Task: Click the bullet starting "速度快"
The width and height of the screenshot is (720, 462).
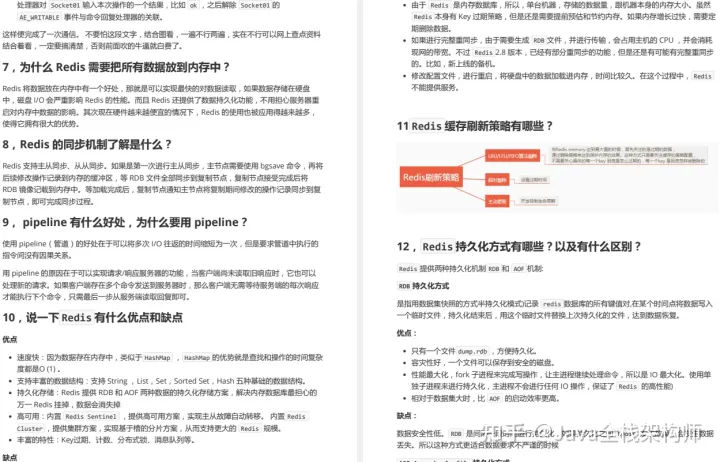Action: [170, 363]
